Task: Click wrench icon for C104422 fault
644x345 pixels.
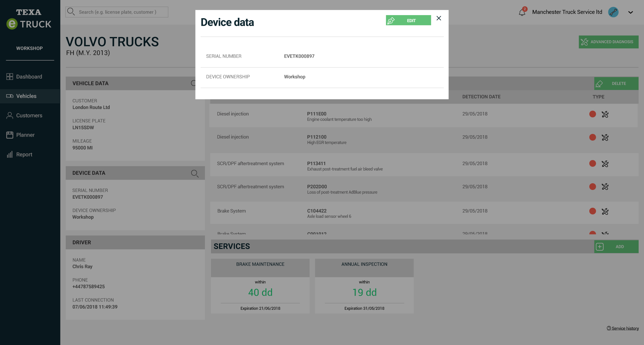Action: tap(605, 211)
